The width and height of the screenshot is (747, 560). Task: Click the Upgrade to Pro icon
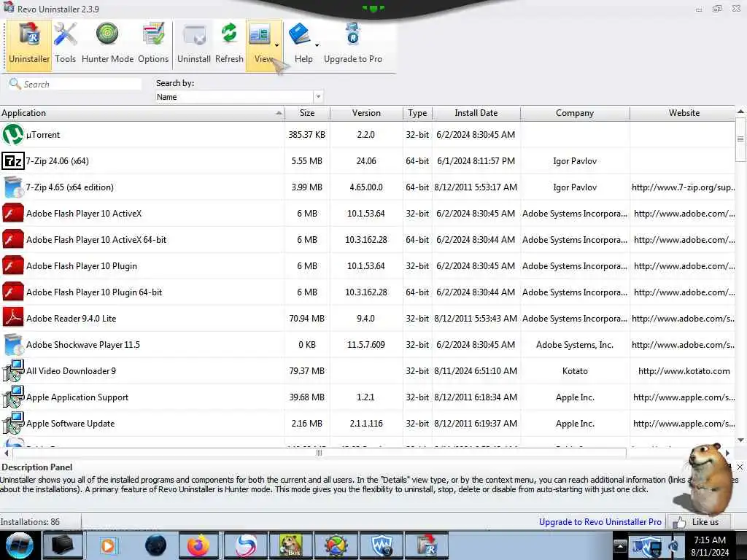click(353, 34)
